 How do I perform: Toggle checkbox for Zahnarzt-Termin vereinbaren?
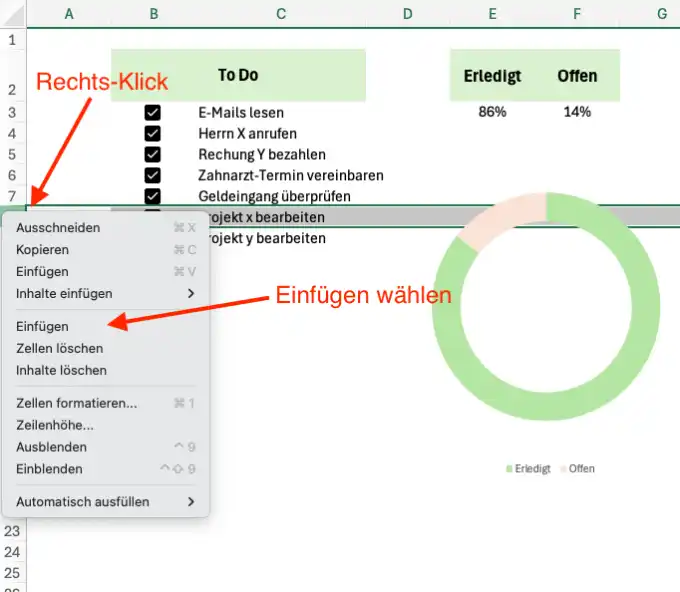click(x=152, y=175)
